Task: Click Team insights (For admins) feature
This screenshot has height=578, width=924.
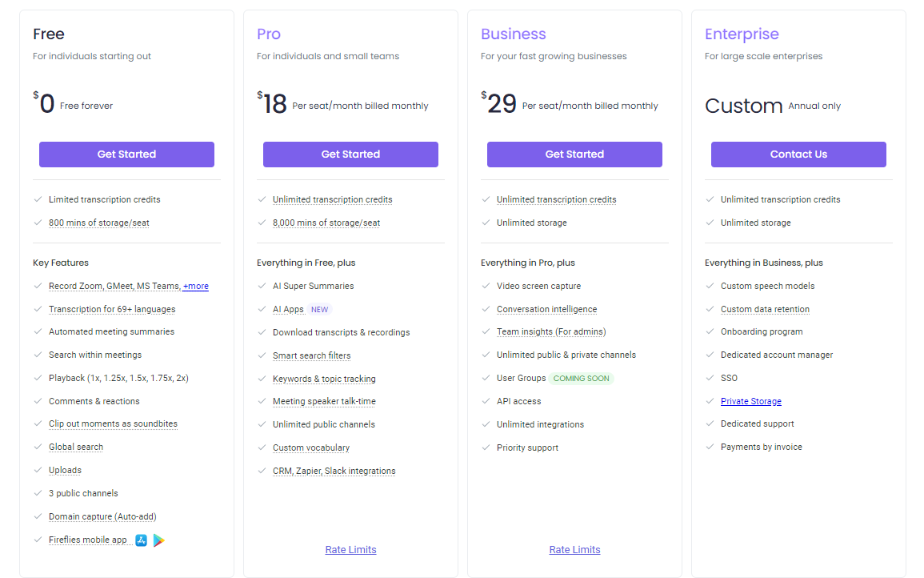Action: (x=551, y=331)
